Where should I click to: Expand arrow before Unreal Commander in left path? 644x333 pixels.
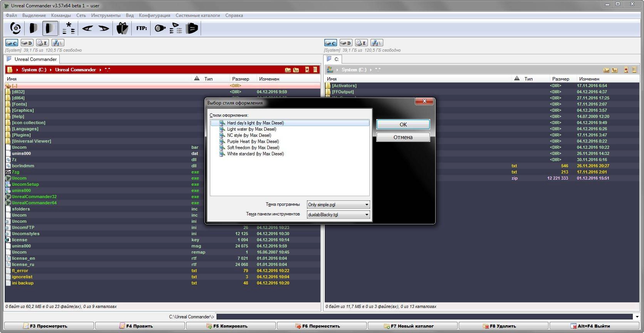(x=51, y=70)
